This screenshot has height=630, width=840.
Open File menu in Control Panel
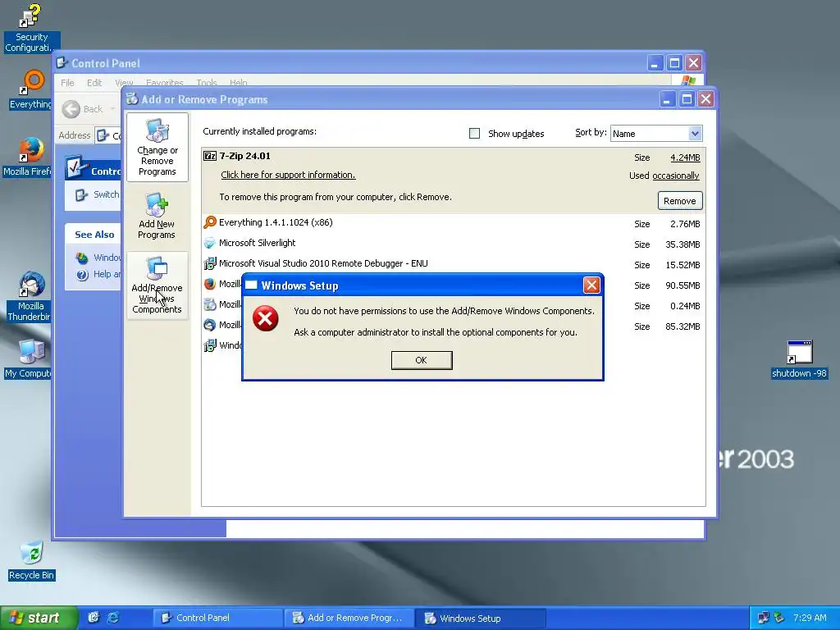point(67,83)
